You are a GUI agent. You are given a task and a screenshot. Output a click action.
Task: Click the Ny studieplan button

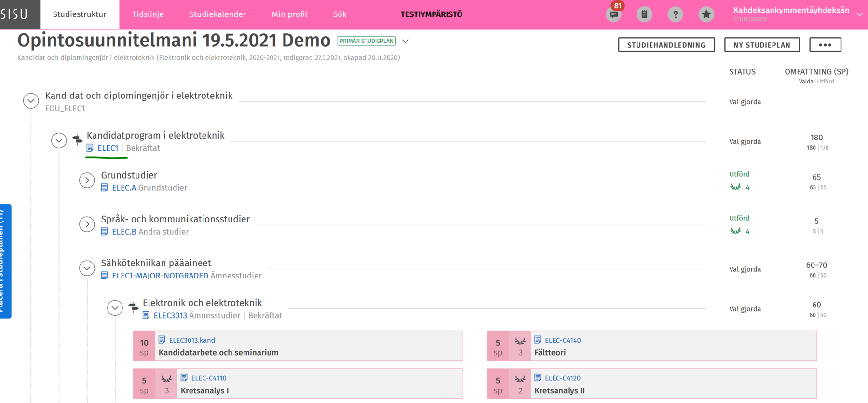761,45
